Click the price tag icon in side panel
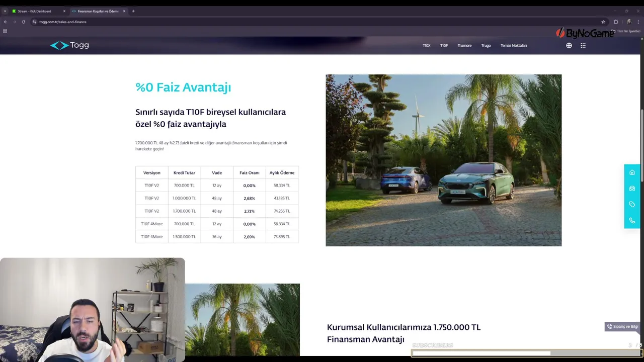The height and width of the screenshot is (362, 644). pos(632,205)
